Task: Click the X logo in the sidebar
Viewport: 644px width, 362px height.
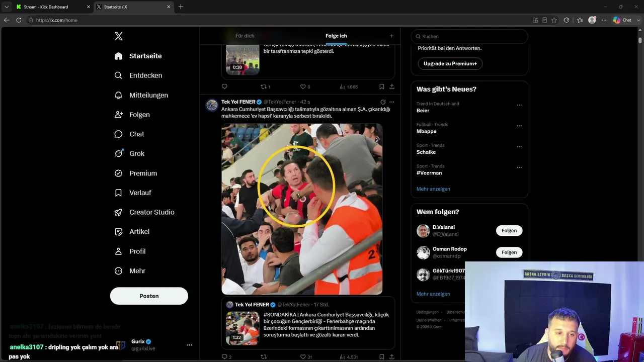Action: [119, 36]
